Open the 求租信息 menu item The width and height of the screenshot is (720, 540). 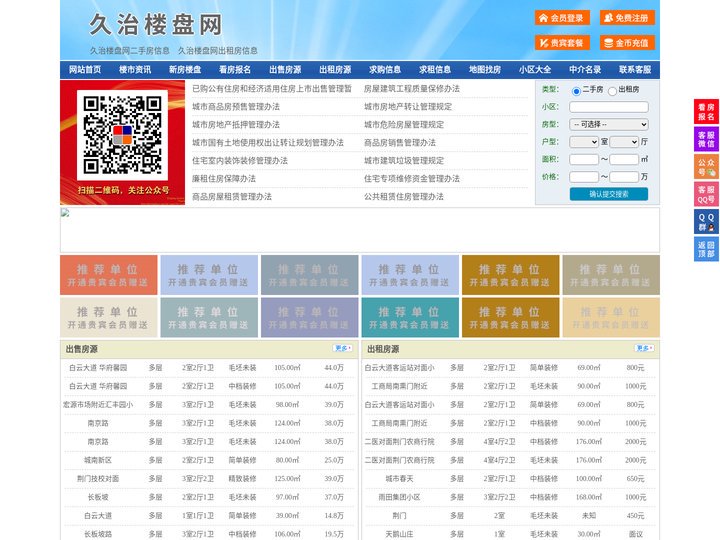(x=435, y=70)
